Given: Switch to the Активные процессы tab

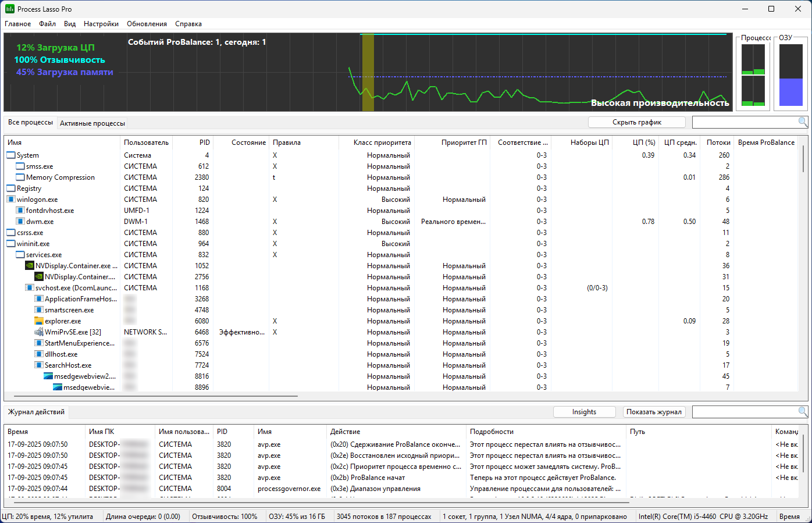Looking at the screenshot, I should (92, 123).
